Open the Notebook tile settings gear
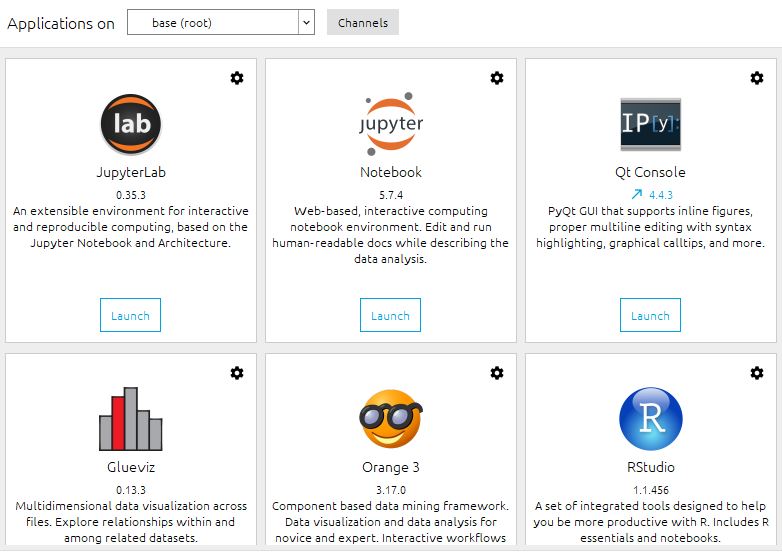Viewport: 782px width, 552px height. (x=497, y=78)
